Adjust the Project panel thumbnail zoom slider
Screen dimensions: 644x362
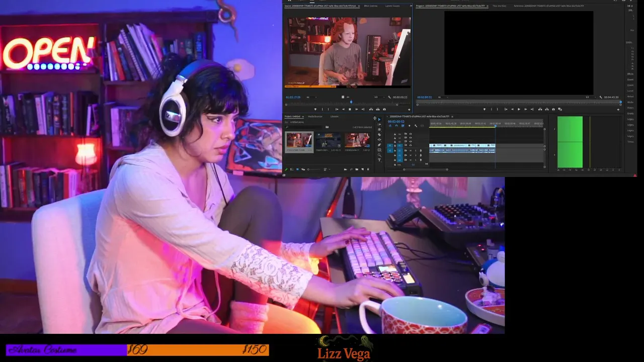tap(314, 169)
